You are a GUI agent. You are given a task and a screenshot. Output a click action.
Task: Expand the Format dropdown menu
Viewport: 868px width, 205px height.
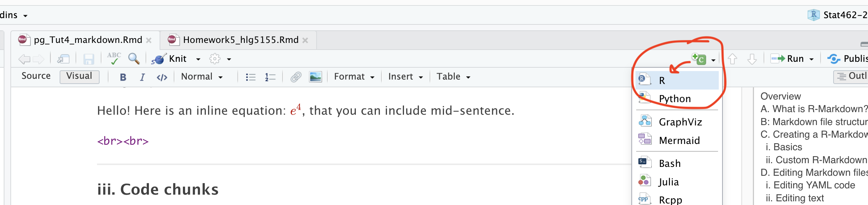click(x=354, y=77)
